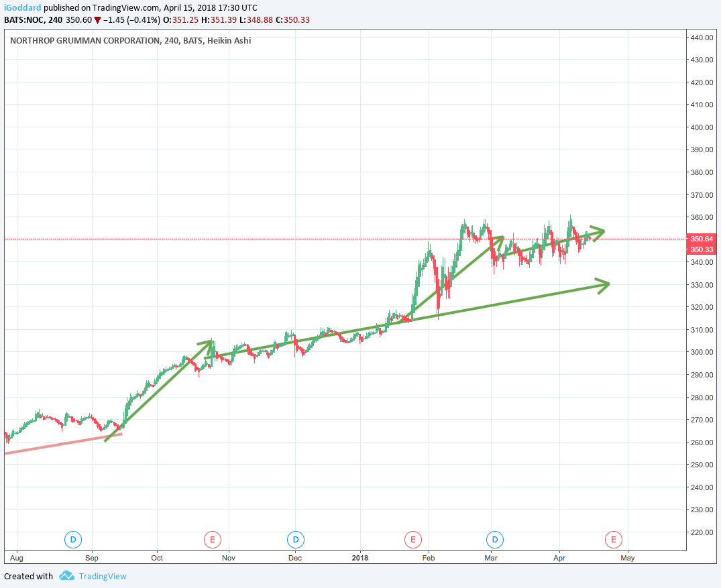Click the Aug label on time axis
Viewport: 721px width, 588px height.
point(17,558)
